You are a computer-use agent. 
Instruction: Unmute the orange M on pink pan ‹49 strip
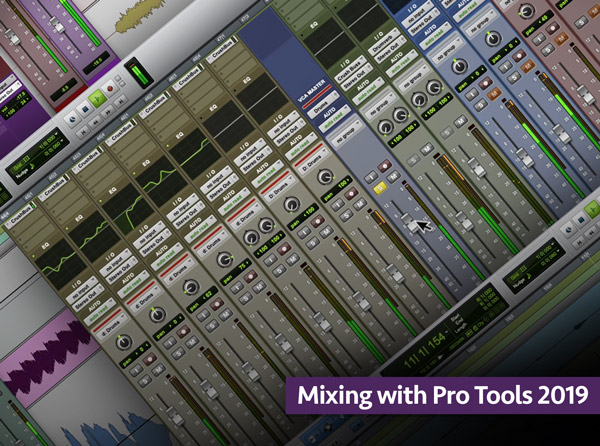pos(561,38)
